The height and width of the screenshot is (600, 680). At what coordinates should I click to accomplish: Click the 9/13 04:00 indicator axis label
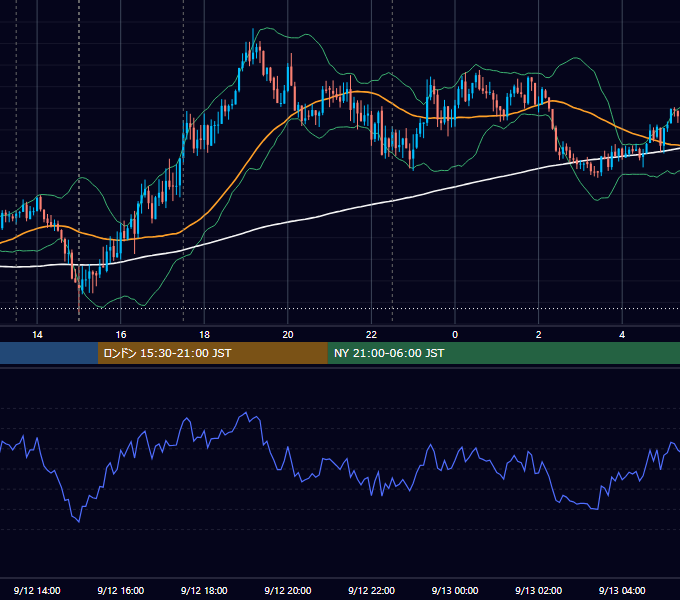[x=622, y=590]
